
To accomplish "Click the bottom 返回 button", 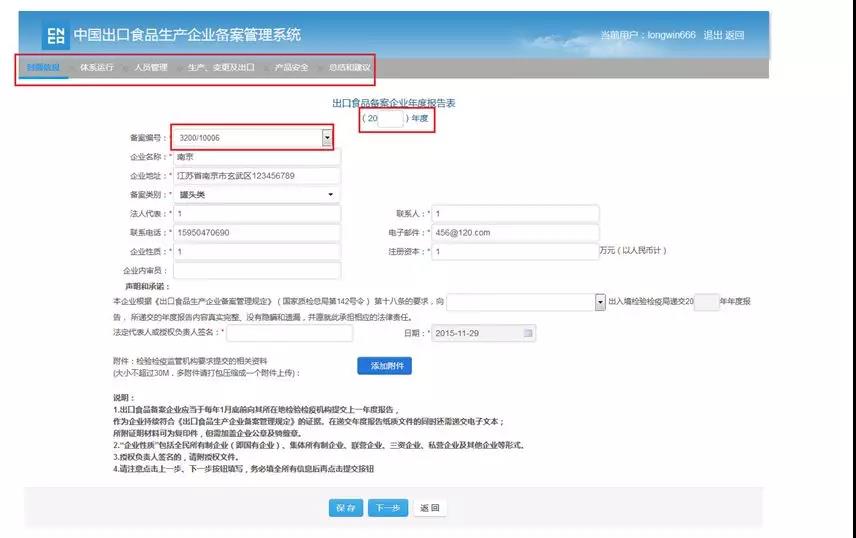I will point(430,507).
